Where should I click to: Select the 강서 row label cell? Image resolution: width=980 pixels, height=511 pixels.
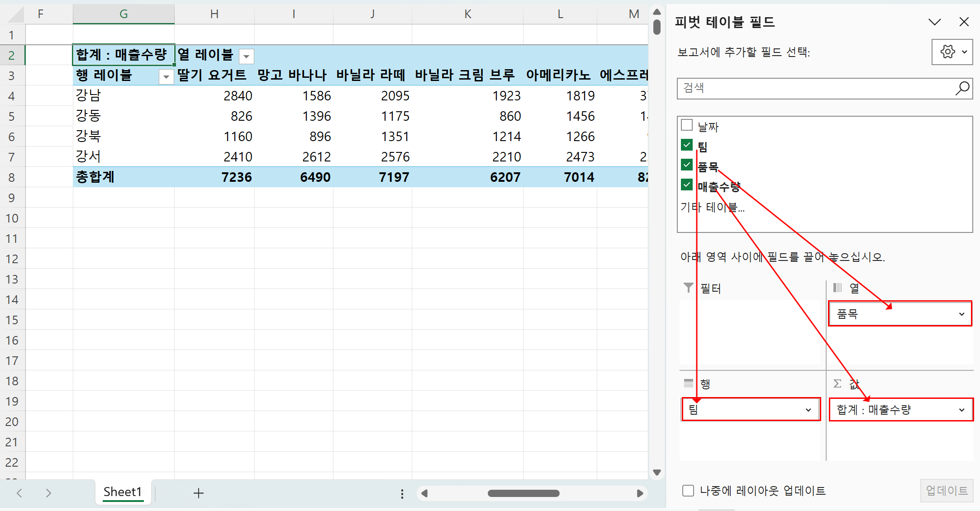click(124, 156)
